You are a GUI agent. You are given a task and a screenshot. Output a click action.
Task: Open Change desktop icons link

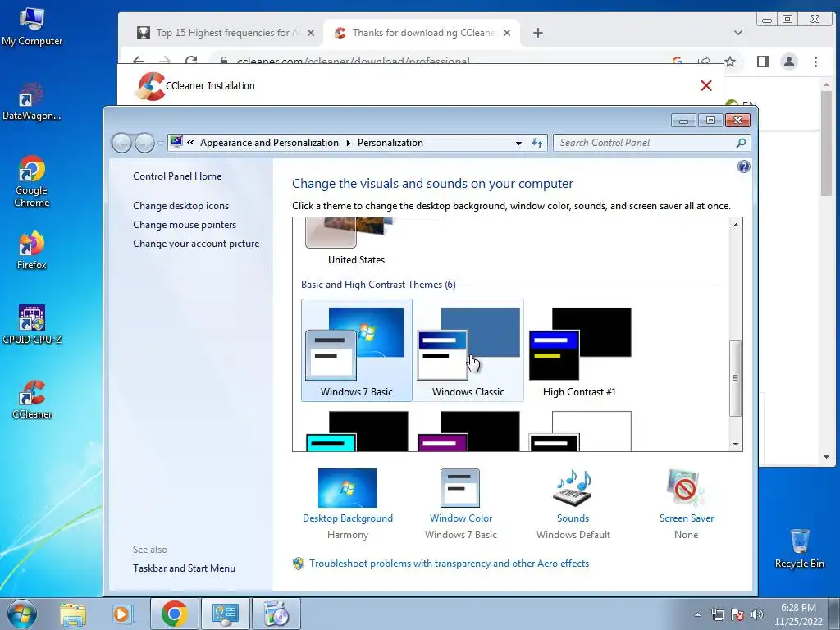point(180,206)
